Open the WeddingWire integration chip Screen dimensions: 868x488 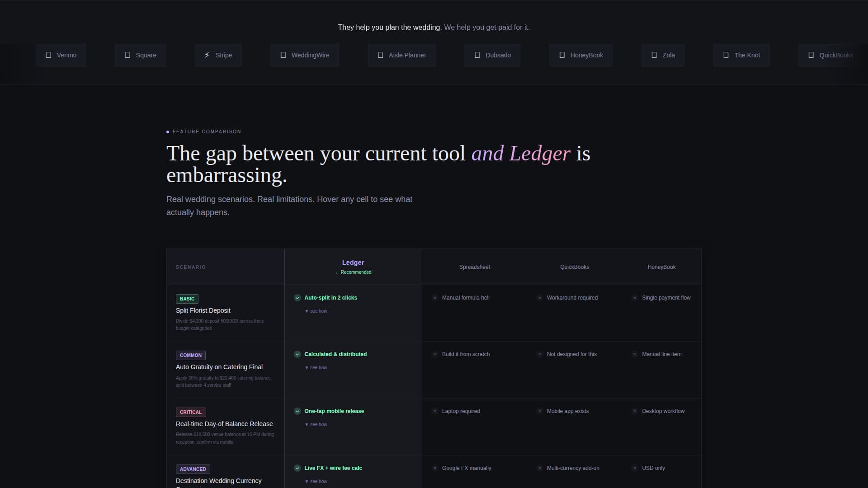305,55
